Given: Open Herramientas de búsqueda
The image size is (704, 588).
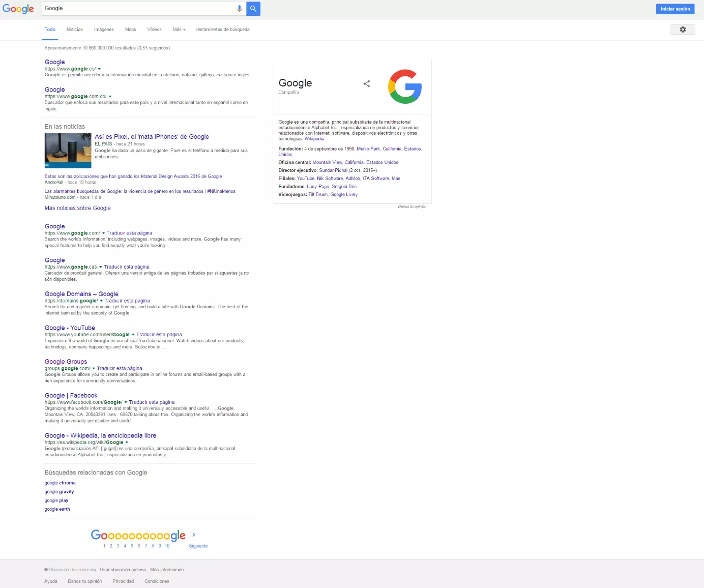Looking at the screenshot, I should click(x=222, y=30).
